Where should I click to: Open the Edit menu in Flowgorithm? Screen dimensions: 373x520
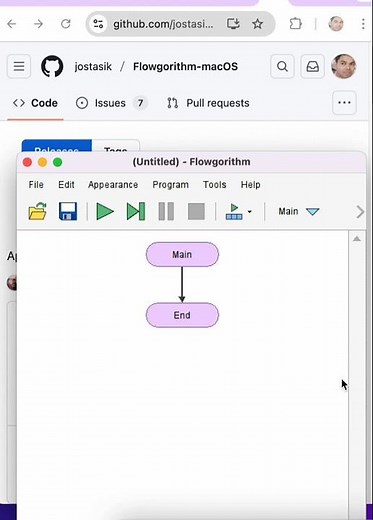[66, 185]
